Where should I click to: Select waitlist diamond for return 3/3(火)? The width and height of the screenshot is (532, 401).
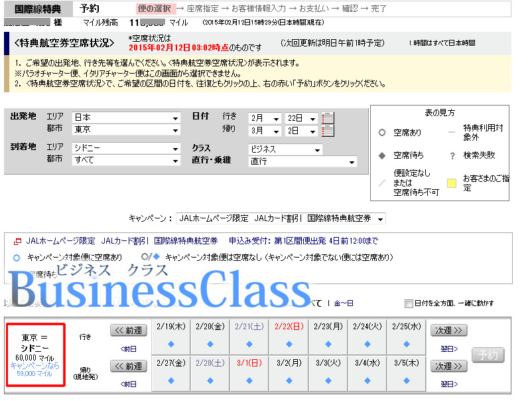pyautogui.click(x=328, y=380)
